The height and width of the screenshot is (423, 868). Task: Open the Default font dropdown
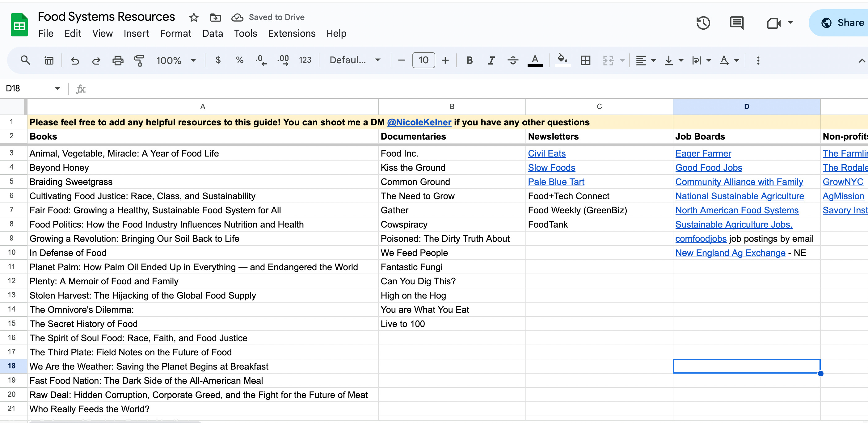tap(355, 60)
